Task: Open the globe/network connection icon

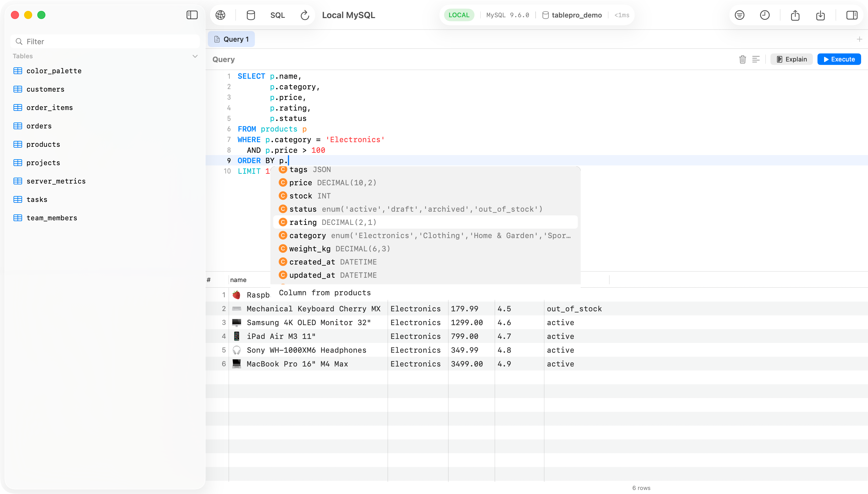Action: (221, 15)
